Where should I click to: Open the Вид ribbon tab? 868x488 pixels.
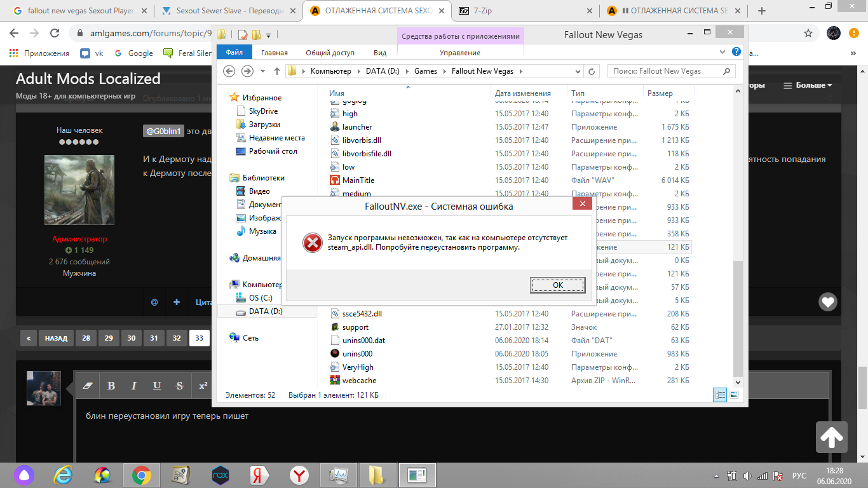point(380,53)
